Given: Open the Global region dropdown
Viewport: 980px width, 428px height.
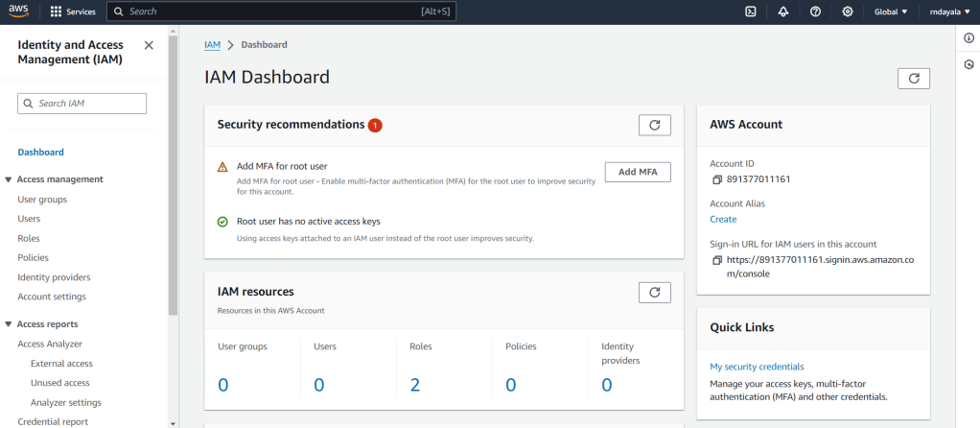Looking at the screenshot, I should (x=891, y=12).
